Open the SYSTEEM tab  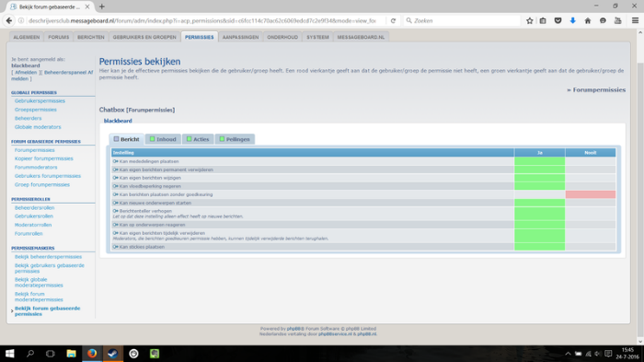(x=317, y=37)
